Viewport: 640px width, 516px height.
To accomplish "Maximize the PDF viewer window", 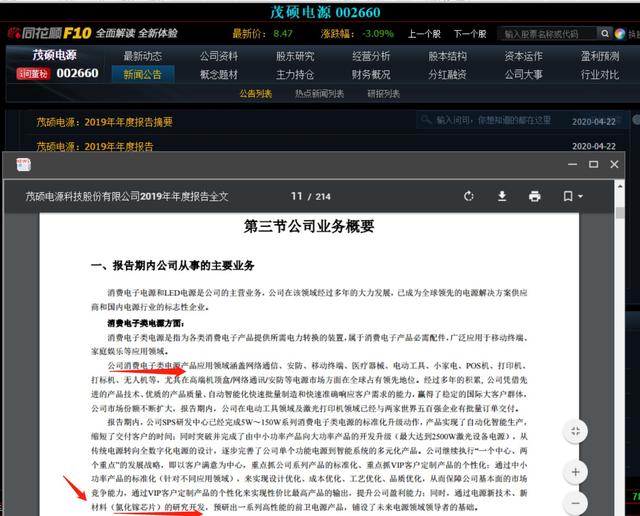I will pos(593,164).
